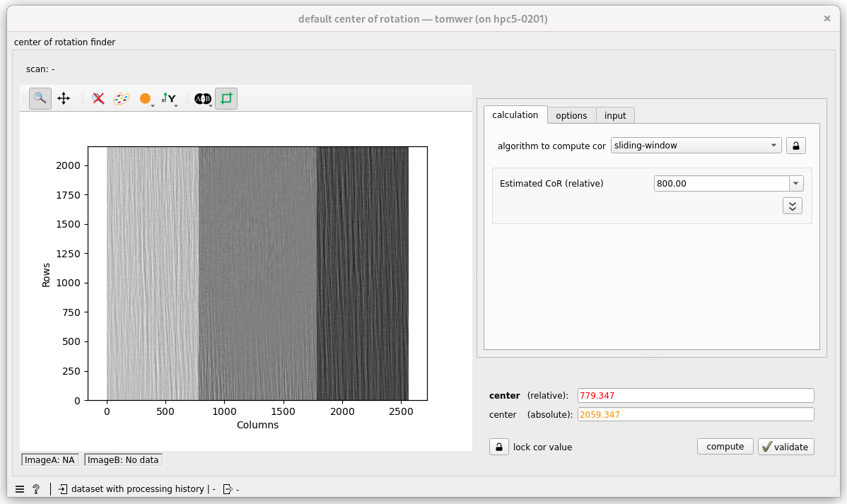Open the colormap palette dialog

point(122,98)
